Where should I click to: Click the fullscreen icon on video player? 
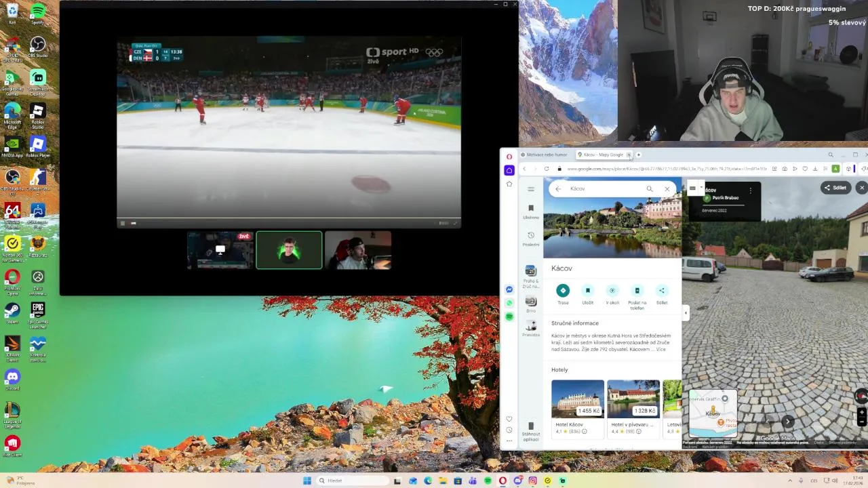click(x=455, y=223)
